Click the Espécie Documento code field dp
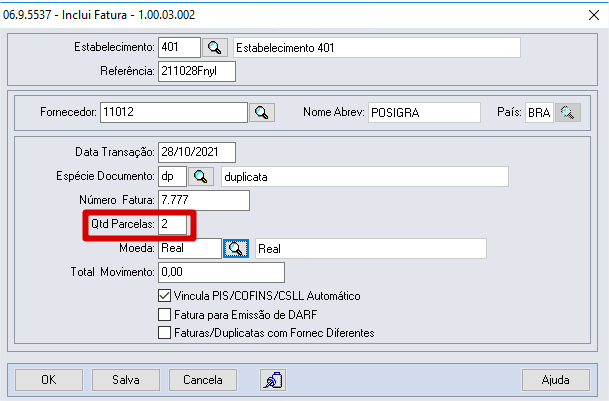The height and width of the screenshot is (401, 609). [172, 176]
